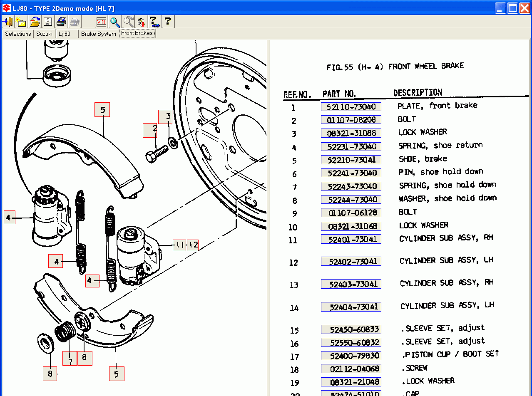Click the description "PLATE, front brake"
This screenshot has width=532, height=396.
pos(437,106)
